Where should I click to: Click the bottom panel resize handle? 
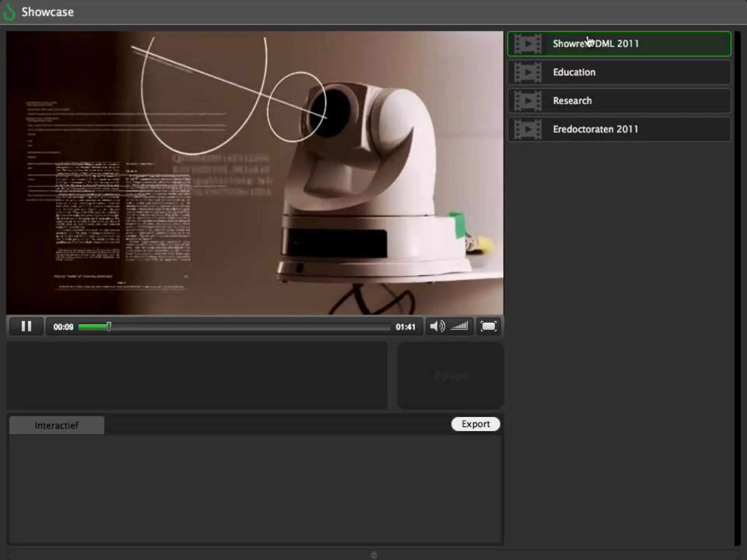tap(373, 555)
